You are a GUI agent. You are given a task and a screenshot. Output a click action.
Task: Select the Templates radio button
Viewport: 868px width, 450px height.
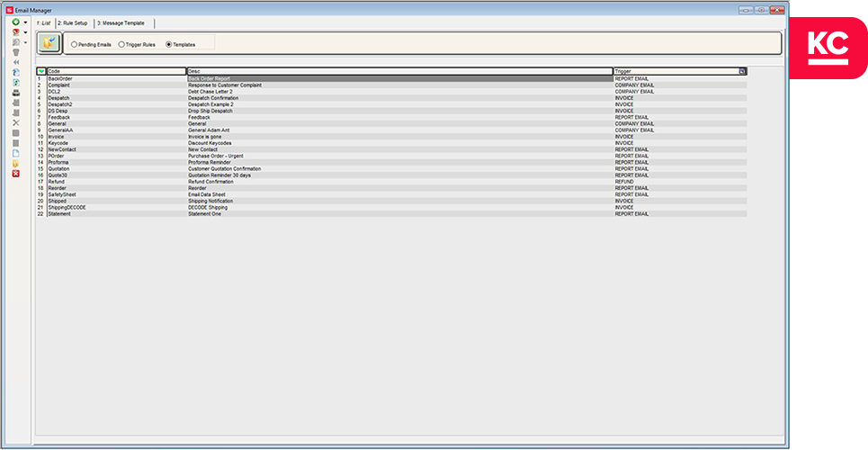pos(169,44)
